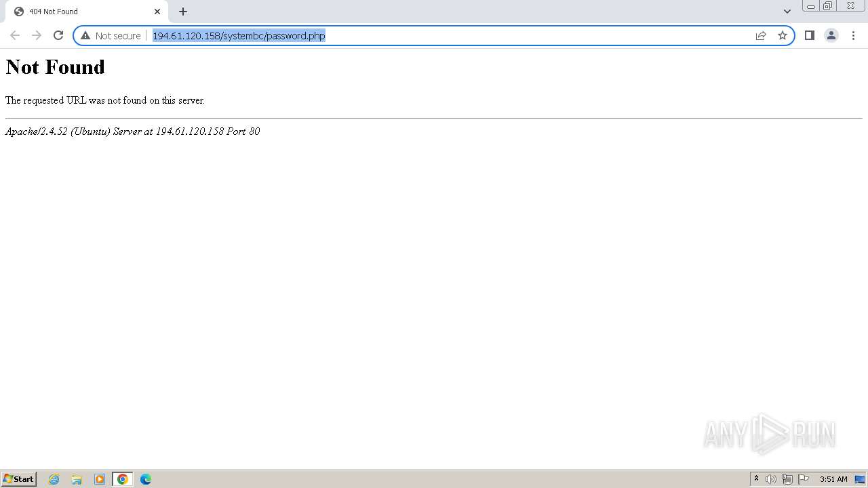This screenshot has width=868, height=488.
Task: Open File Explorer from taskbar
Action: [77, 479]
